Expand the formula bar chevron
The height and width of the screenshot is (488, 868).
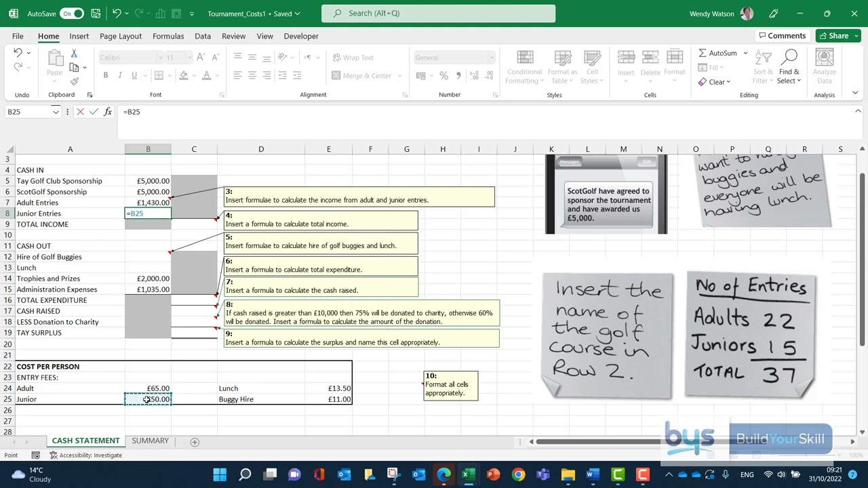[858, 111]
